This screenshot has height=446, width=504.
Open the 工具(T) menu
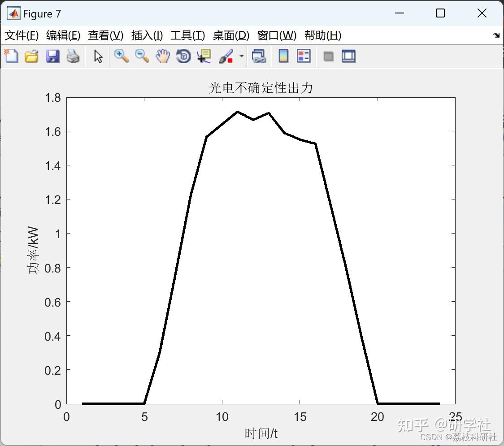(187, 35)
